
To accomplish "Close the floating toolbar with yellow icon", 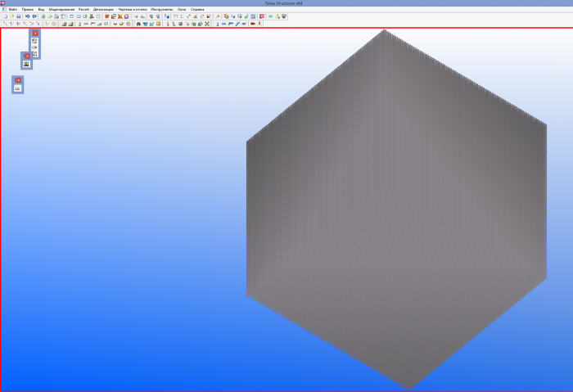I will [27, 56].
